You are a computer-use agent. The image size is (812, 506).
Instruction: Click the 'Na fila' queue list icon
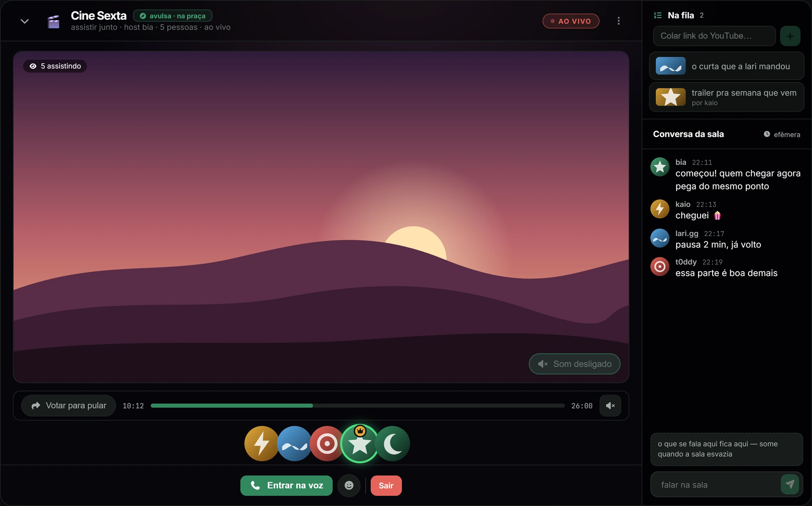click(658, 15)
